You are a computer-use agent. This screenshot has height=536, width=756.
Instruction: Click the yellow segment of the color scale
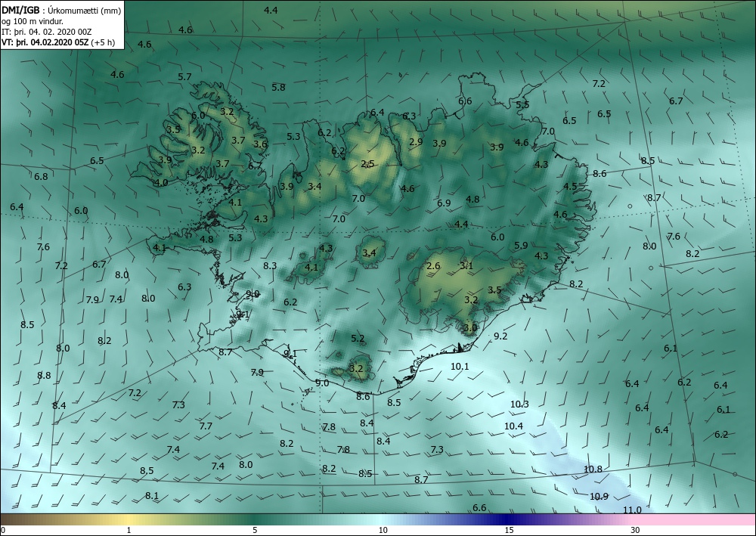click(130, 519)
